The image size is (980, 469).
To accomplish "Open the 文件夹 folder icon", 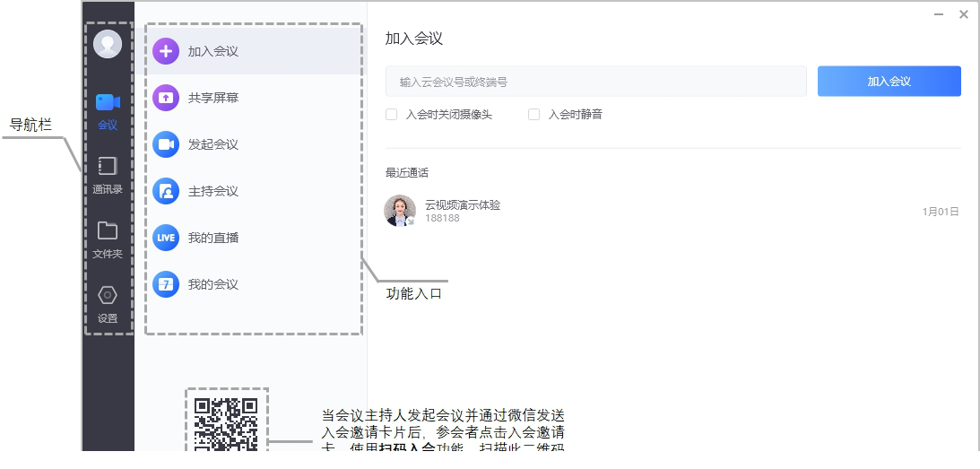I will tap(108, 230).
